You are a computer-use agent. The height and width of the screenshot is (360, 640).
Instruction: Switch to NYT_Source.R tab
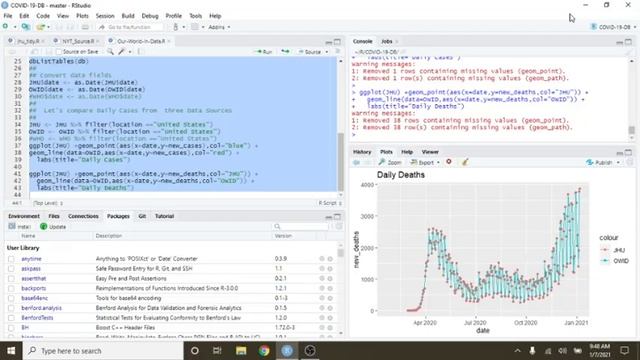[x=78, y=41]
